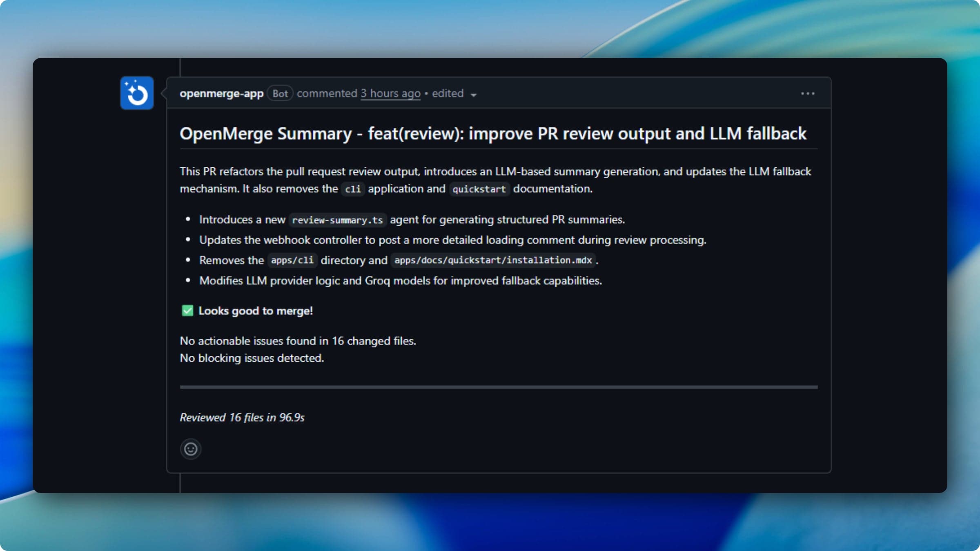Open the openmerge-app profile link
This screenshot has height=551, width=980.
[x=221, y=93]
